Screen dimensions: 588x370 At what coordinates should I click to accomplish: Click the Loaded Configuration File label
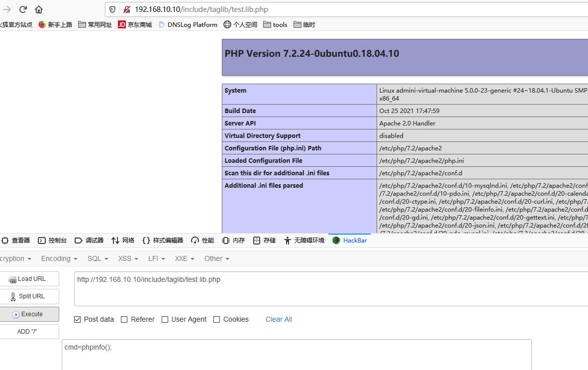pyautogui.click(x=263, y=161)
